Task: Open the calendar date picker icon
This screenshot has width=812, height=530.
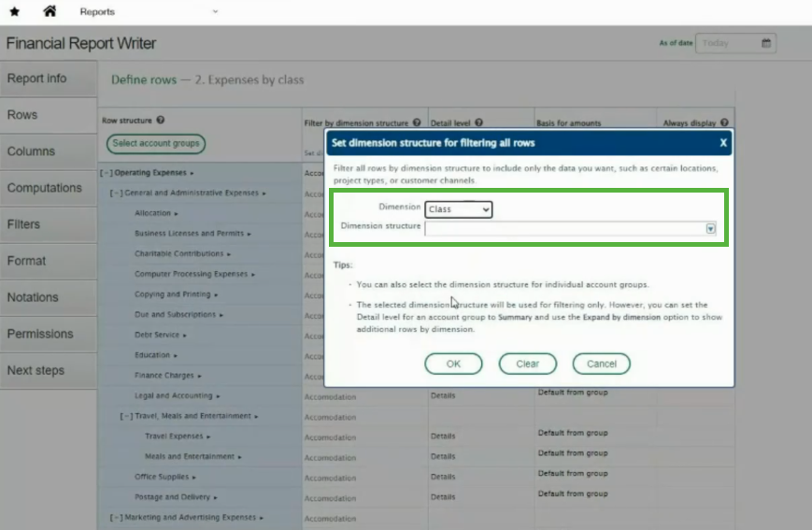Action: point(766,43)
